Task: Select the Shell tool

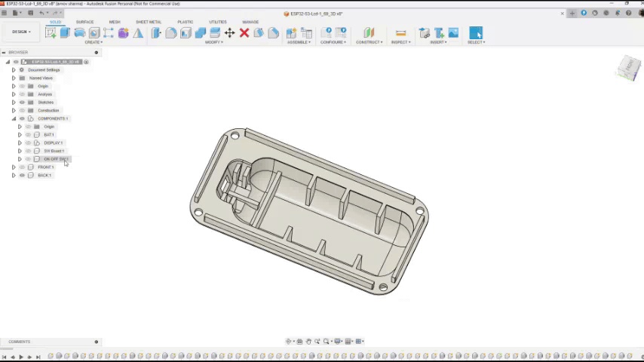Action: 186,33
